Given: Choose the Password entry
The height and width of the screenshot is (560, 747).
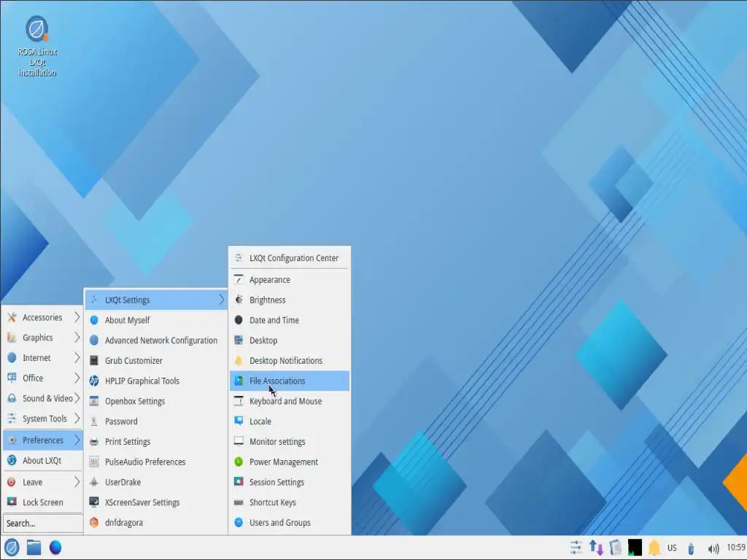Looking at the screenshot, I should (156, 421).
